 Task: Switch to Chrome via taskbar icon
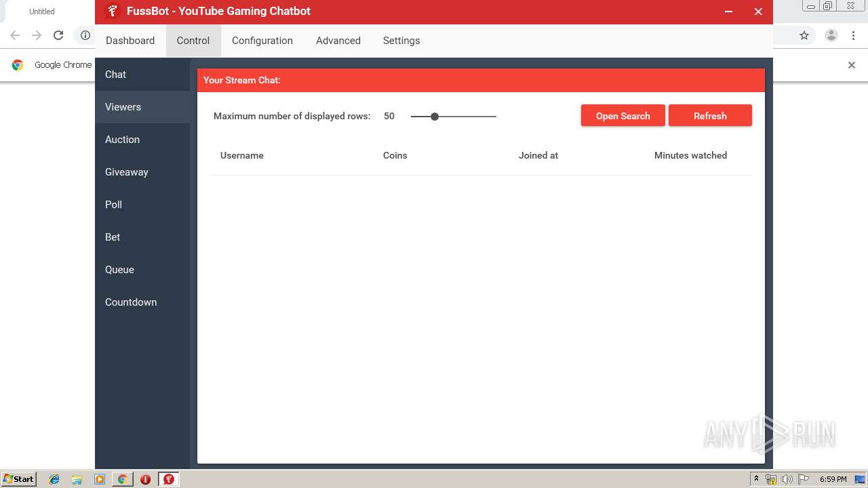click(122, 479)
